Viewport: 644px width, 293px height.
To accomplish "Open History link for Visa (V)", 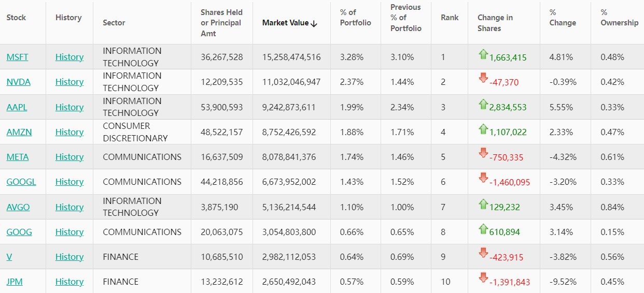I will point(69,257).
